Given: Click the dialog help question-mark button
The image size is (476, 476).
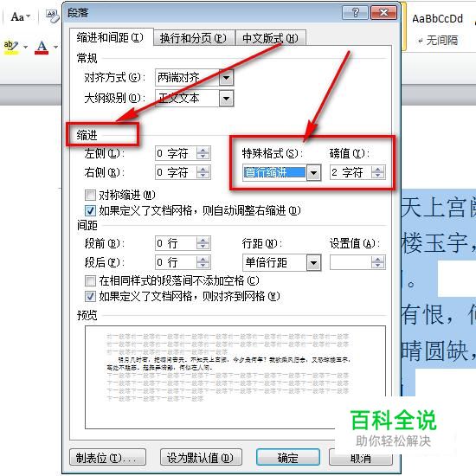Looking at the screenshot, I should coord(355,12).
